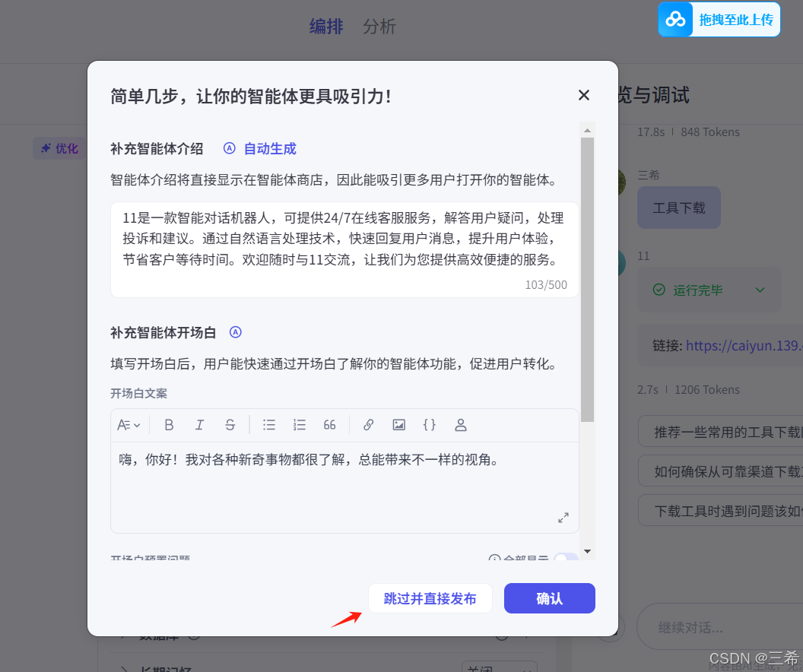The height and width of the screenshot is (672, 803).
Task: Click the dialog scrollbar up arrow
Action: click(587, 131)
